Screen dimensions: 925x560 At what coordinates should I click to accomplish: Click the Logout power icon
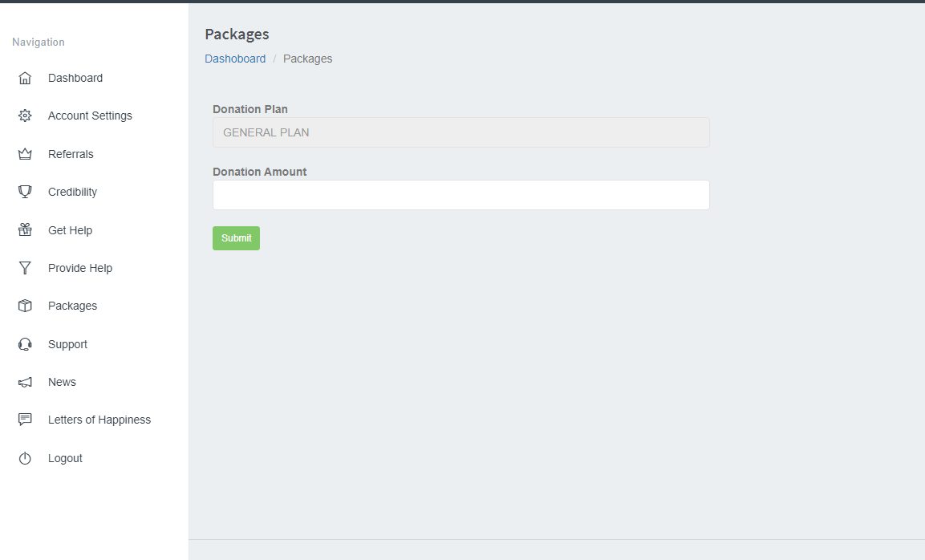(x=25, y=458)
